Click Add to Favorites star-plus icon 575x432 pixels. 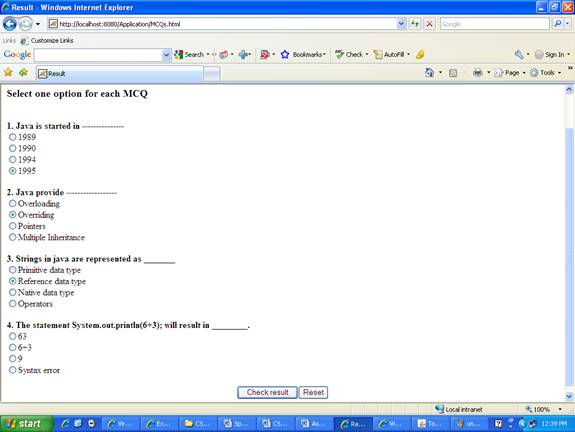(x=23, y=72)
